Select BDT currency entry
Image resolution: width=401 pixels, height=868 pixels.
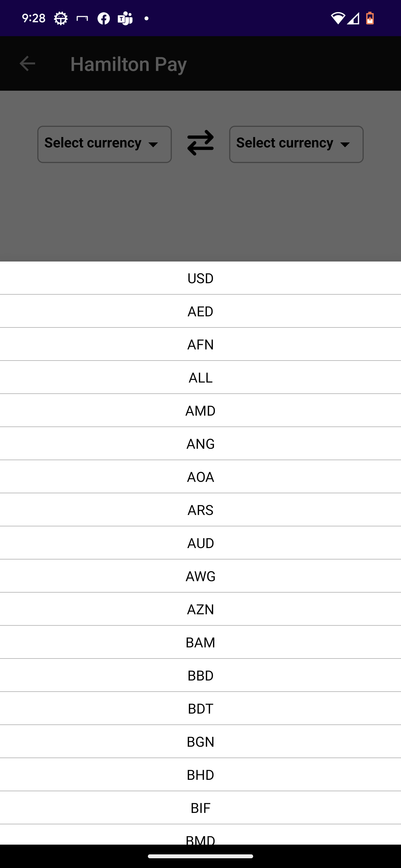pyautogui.click(x=200, y=709)
